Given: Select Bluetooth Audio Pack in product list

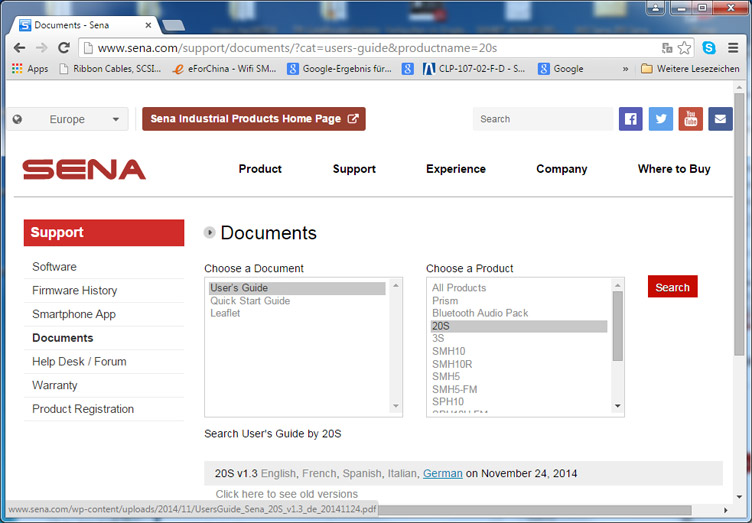Looking at the screenshot, I should pos(480,314).
